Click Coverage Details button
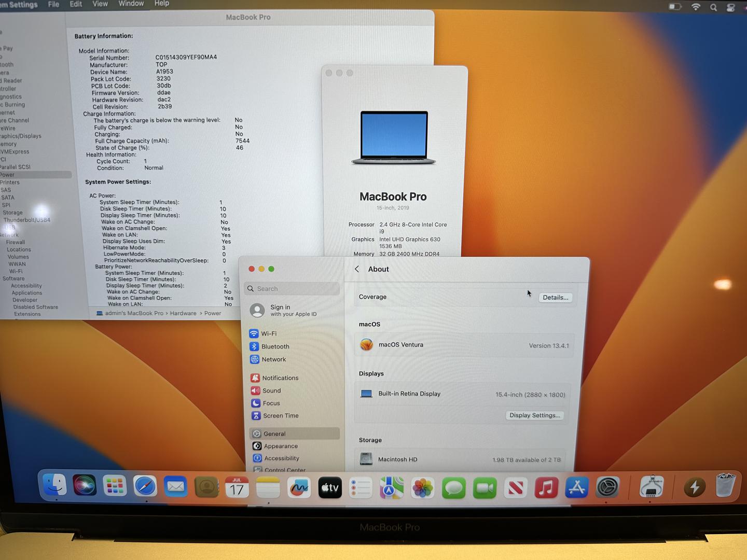The height and width of the screenshot is (560, 747). [x=556, y=297]
